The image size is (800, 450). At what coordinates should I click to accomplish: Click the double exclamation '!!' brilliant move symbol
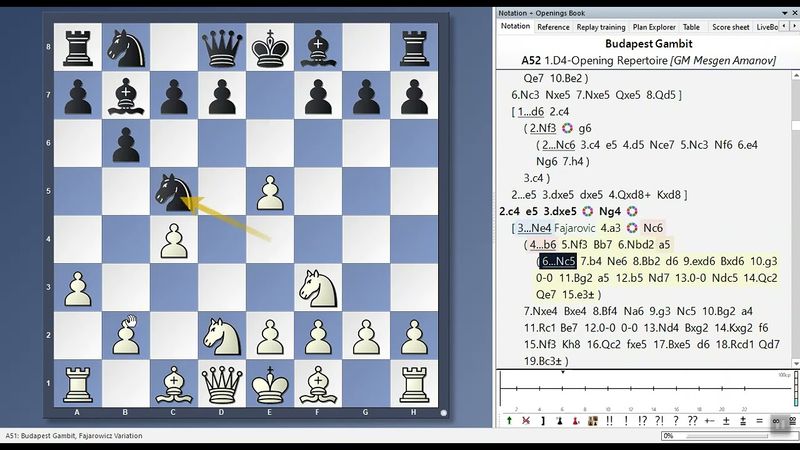[x=609, y=421]
